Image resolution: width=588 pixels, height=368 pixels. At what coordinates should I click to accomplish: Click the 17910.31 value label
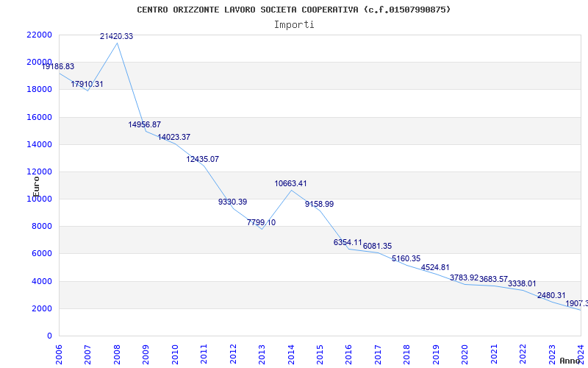pyautogui.click(x=87, y=84)
